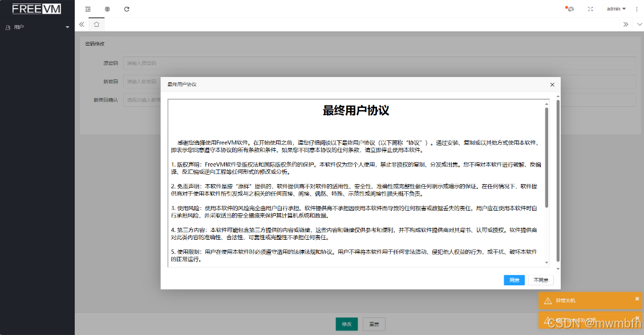Open the theme palette icon with red dot
This screenshot has height=335, width=644.
tap(570, 9)
